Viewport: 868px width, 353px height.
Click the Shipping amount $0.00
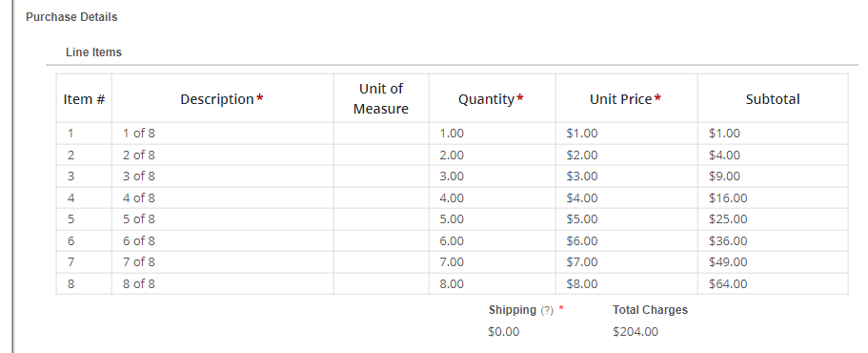coord(504,331)
